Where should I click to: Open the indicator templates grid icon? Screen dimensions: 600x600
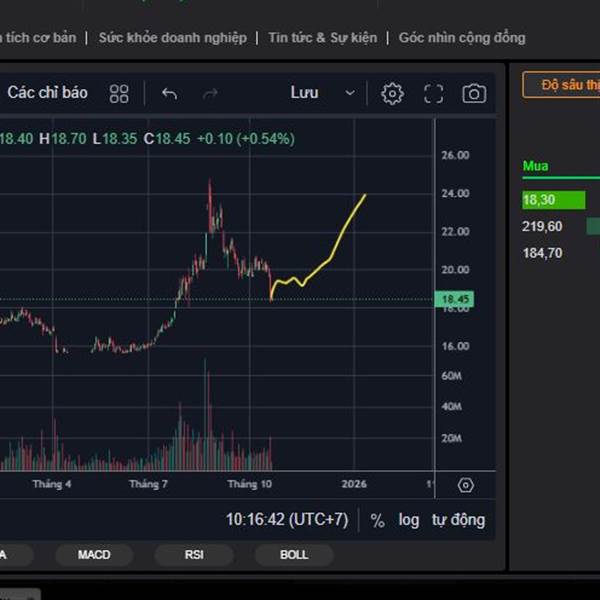click(x=119, y=94)
